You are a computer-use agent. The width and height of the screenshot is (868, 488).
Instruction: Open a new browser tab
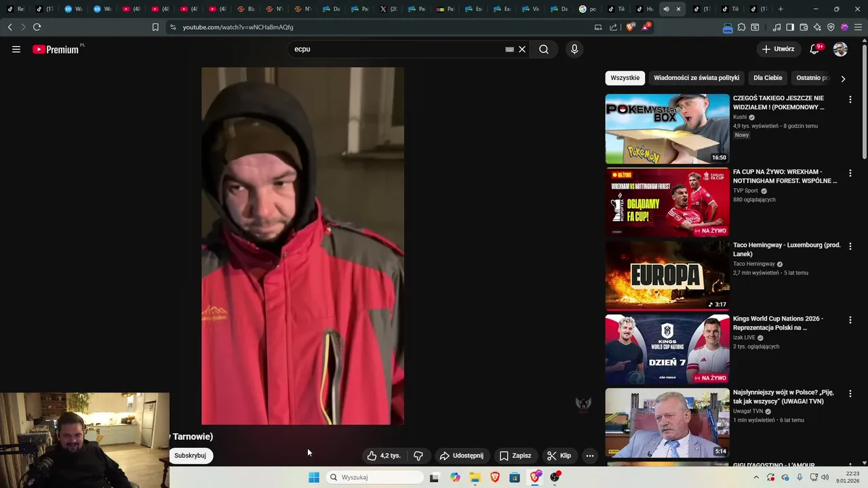pyautogui.click(x=781, y=9)
